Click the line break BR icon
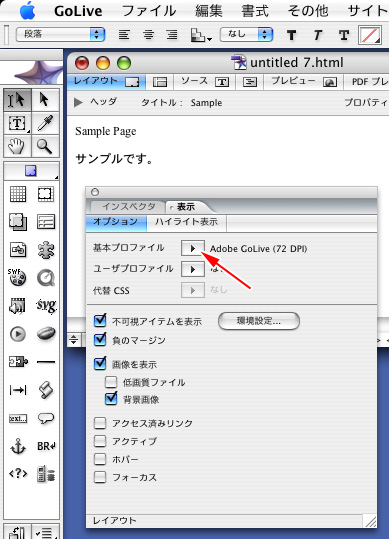Screen dimensions: 389x539 (x=46, y=446)
